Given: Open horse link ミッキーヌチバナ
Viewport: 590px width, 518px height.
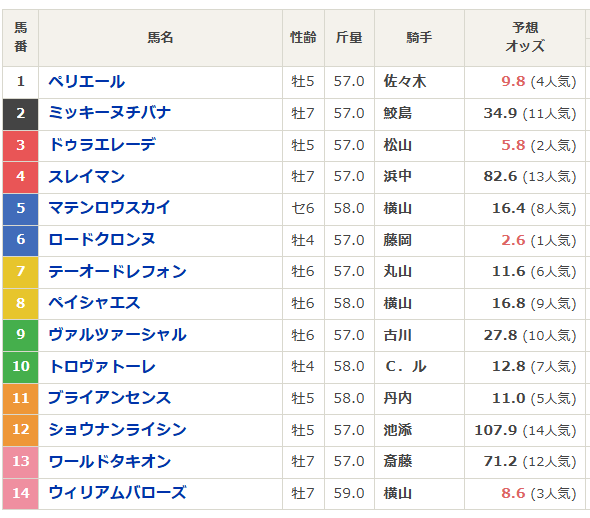Looking at the screenshot, I should 109,113.
